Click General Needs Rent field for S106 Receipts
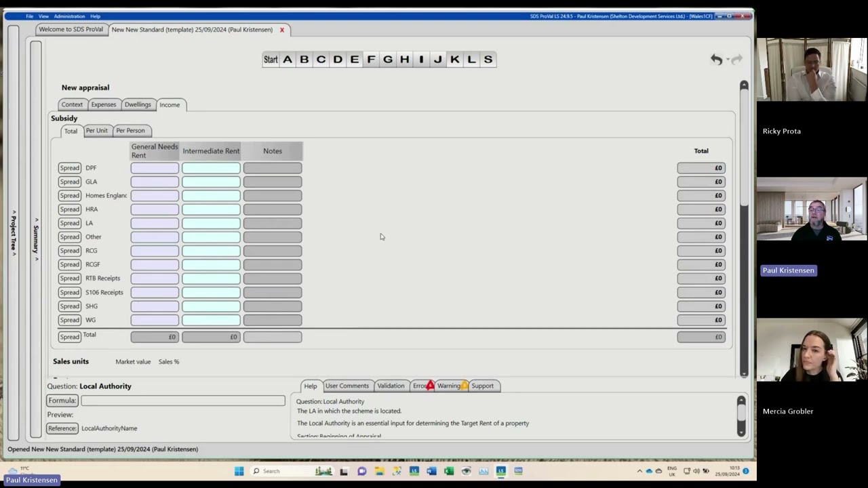Viewport: 868px width, 488px height. click(155, 292)
